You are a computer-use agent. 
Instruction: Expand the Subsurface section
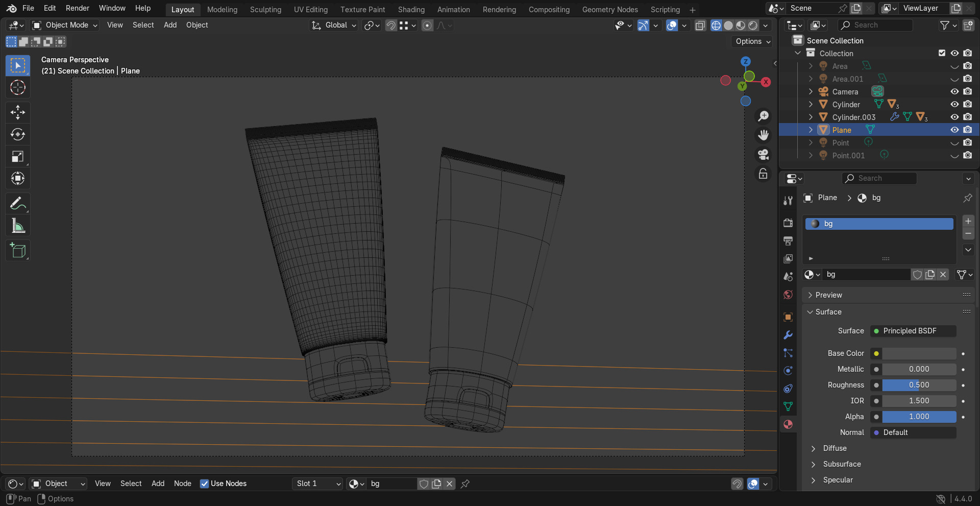(842, 464)
